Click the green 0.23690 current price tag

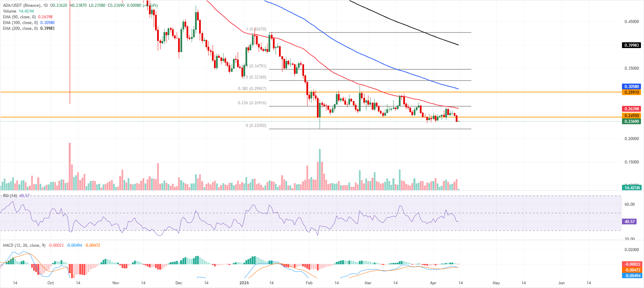coord(631,121)
